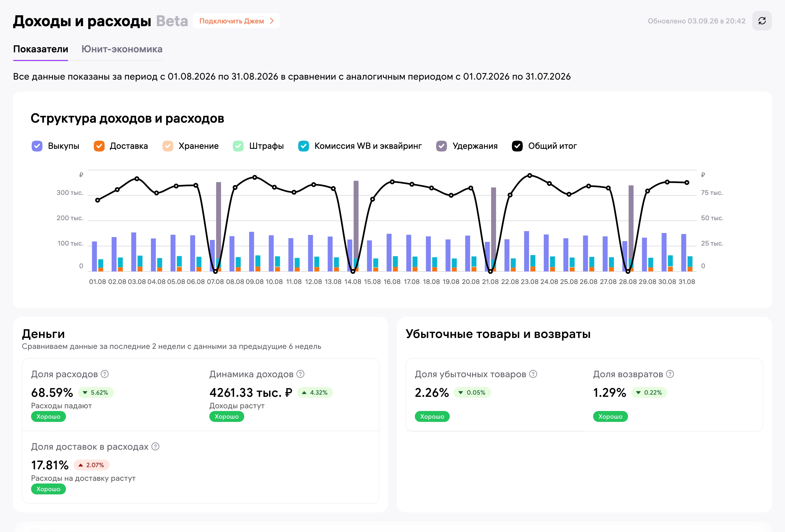
Task: Select the 07.08 point on the chart
Action: 215,271
